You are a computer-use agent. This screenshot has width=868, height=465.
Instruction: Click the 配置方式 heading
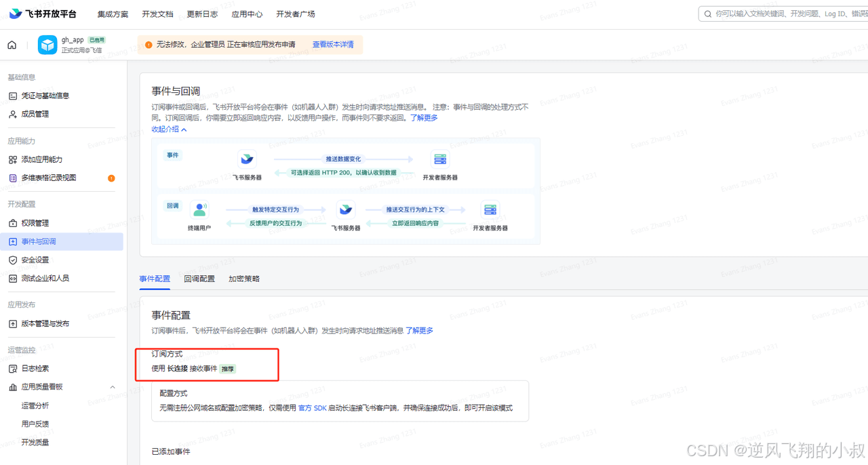pos(174,393)
